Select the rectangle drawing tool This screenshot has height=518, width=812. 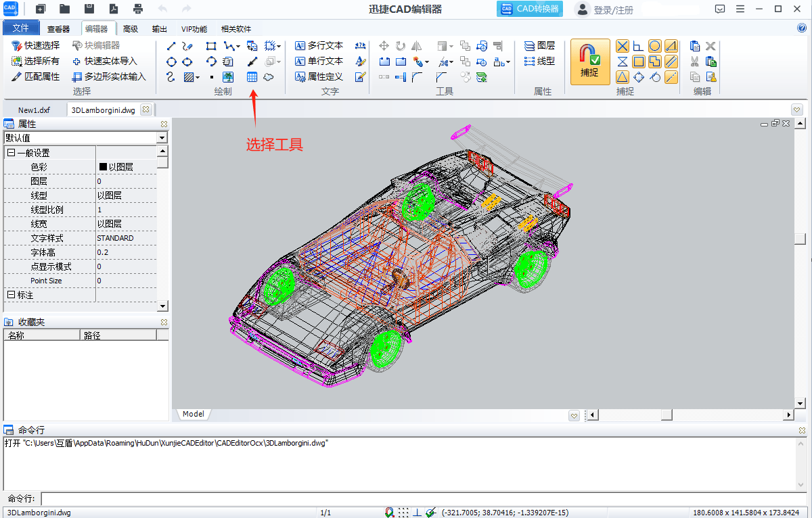(x=211, y=46)
